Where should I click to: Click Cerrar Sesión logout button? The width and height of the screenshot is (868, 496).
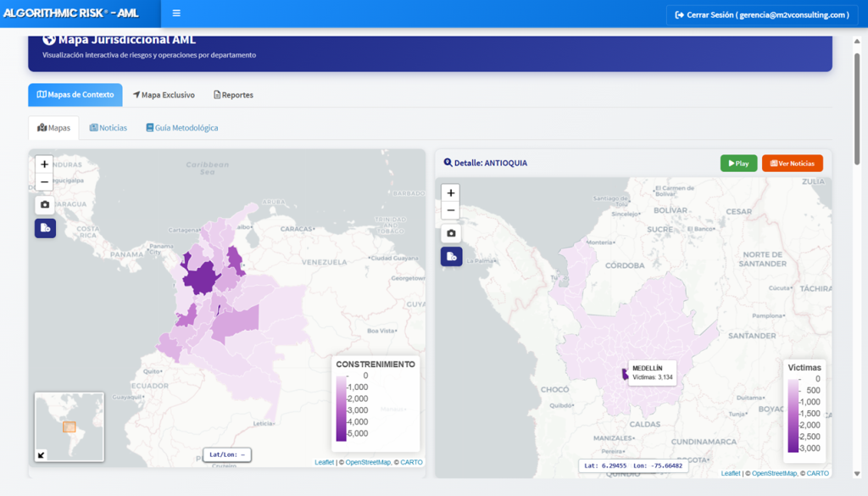(762, 15)
